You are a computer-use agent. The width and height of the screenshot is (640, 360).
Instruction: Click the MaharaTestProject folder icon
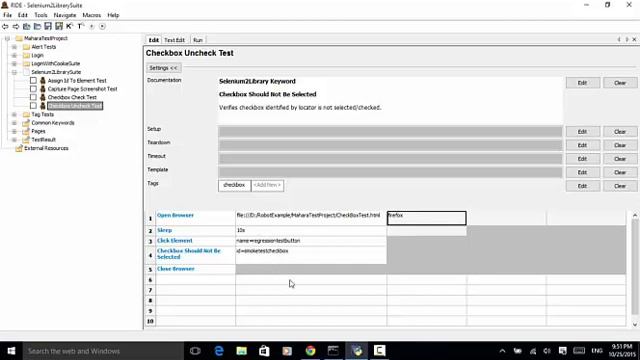tap(19, 38)
